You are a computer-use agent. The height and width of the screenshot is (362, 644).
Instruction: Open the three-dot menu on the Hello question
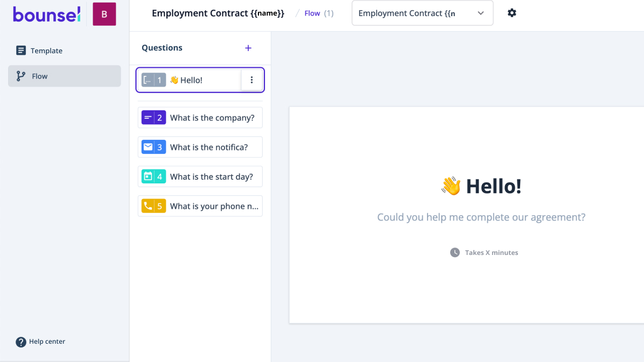251,80
